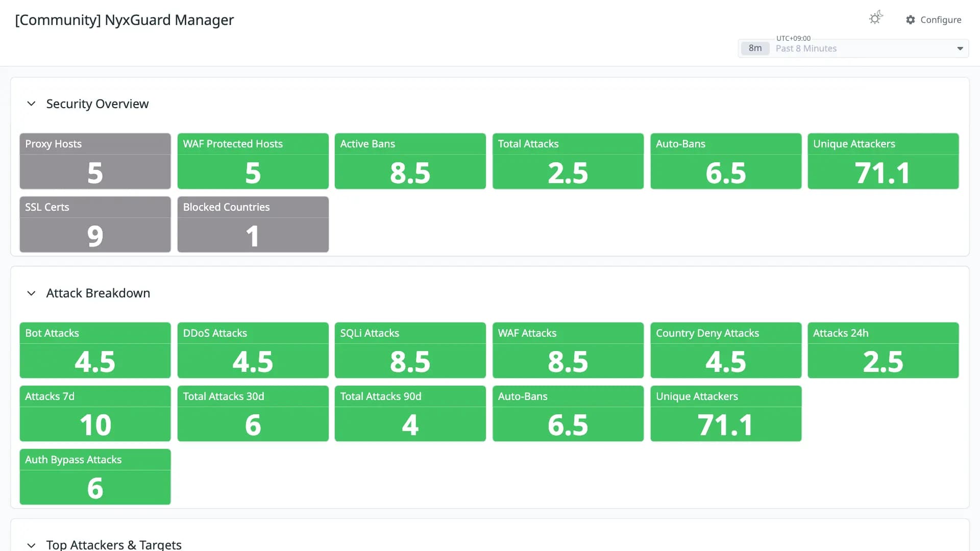Collapse the Security Overview section
980x551 pixels.
(31, 104)
